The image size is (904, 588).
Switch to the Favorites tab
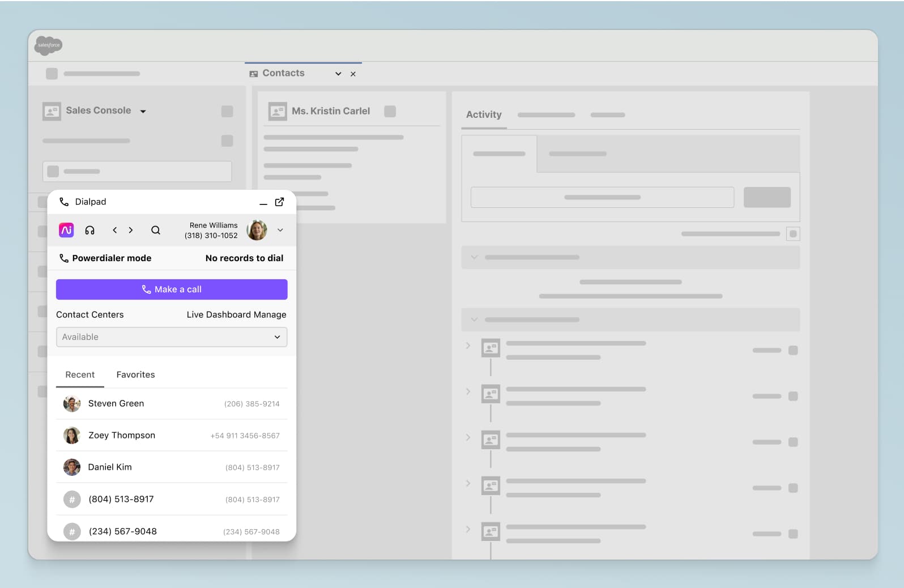[135, 374]
